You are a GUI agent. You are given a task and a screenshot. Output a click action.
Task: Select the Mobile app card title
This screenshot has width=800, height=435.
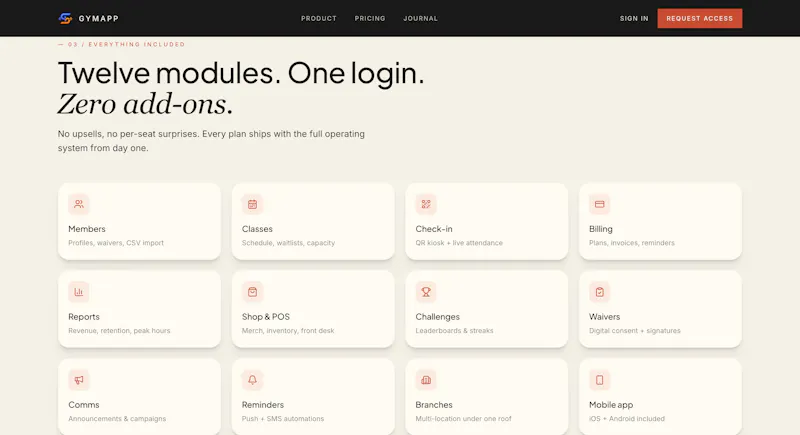click(611, 404)
